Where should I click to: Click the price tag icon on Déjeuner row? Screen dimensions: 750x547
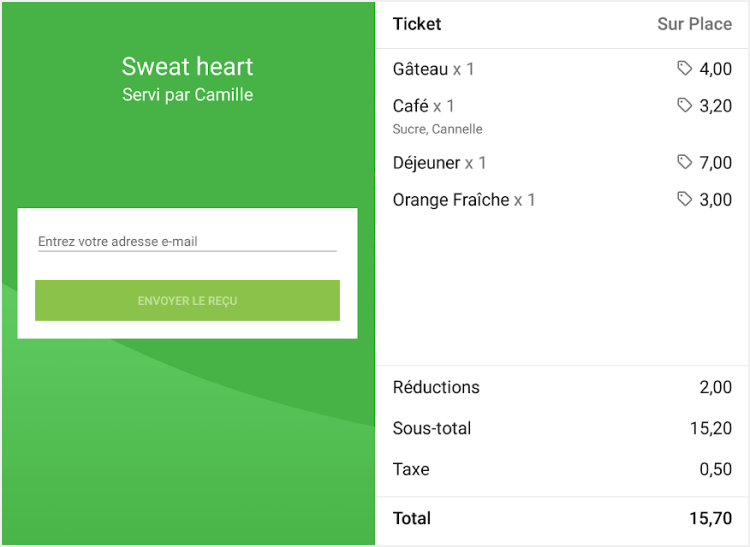pos(685,162)
